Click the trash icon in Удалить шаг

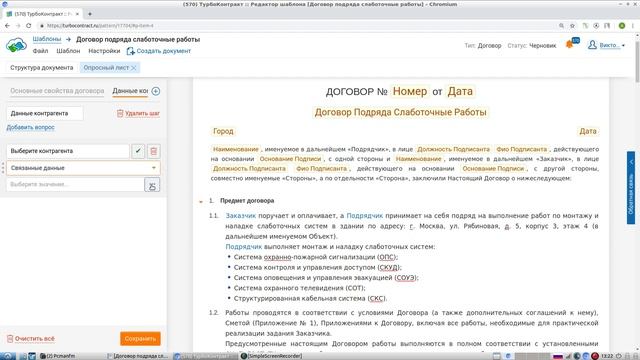pyautogui.click(x=120, y=113)
